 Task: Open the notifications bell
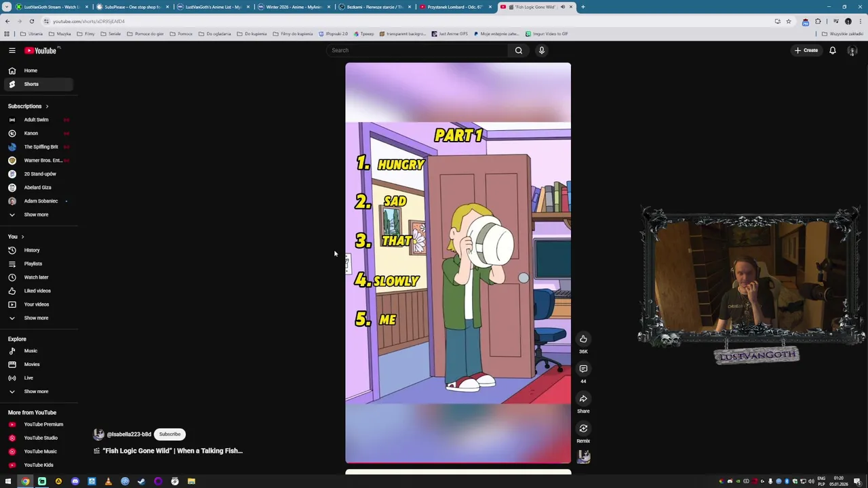point(832,50)
